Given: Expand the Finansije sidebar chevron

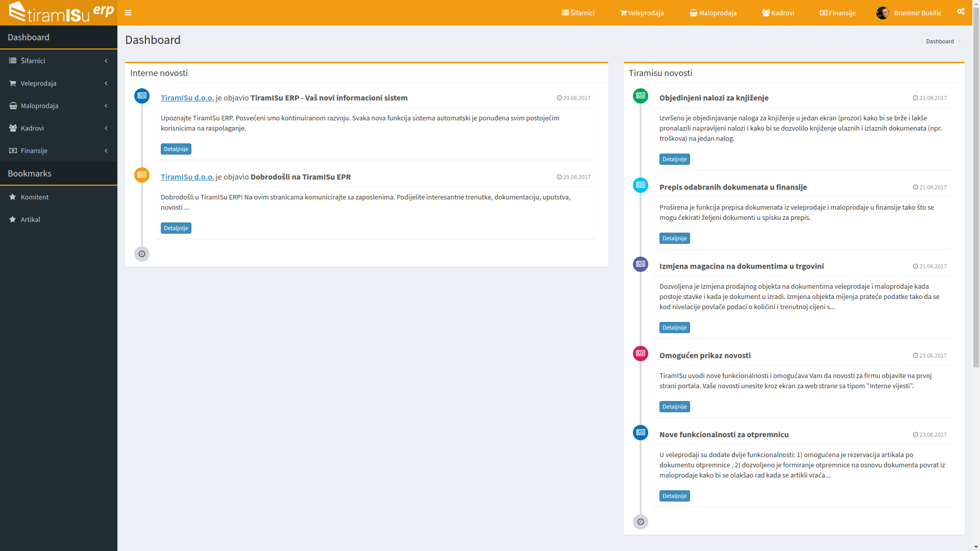Looking at the screenshot, I should pyautogui.click(x=106, y=151).
